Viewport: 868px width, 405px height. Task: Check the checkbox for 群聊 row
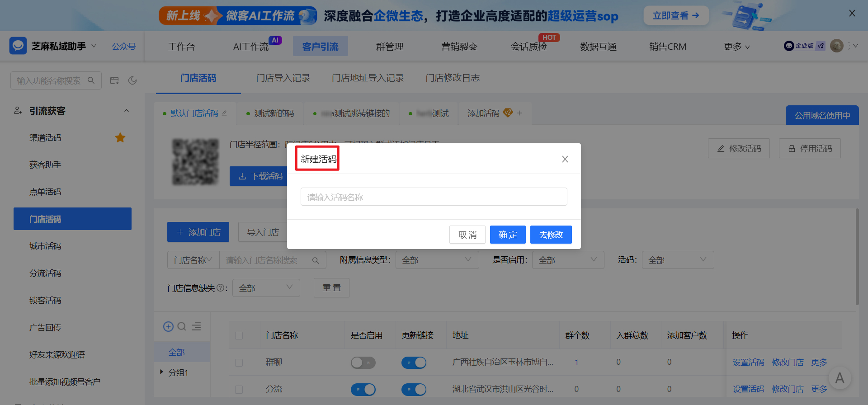coord(239,363)
